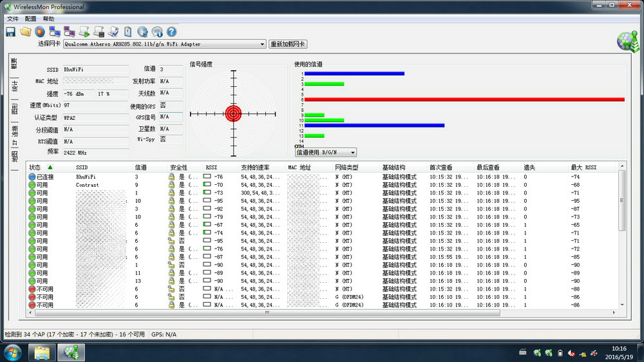Screen dimensions: 644x362
Task: Sort list by the RSSI column header
Action: click(220, 167)
